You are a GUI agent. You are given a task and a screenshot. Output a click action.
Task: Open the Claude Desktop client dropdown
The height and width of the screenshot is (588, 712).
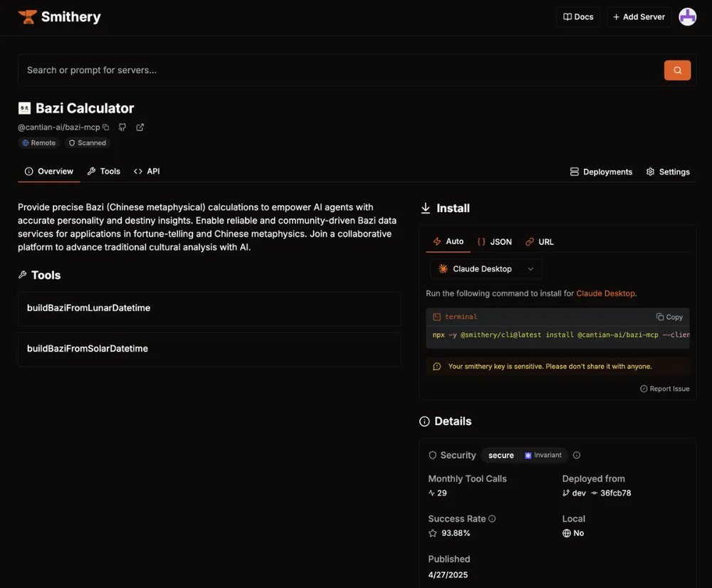coord(486,269)
